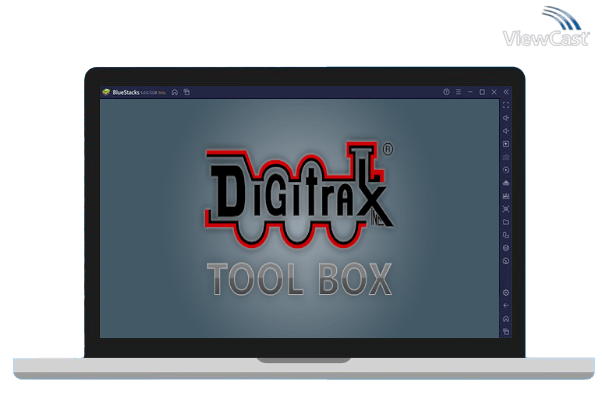
Task: Take a screenshot with sidebar icon
Action: (506, 209)
